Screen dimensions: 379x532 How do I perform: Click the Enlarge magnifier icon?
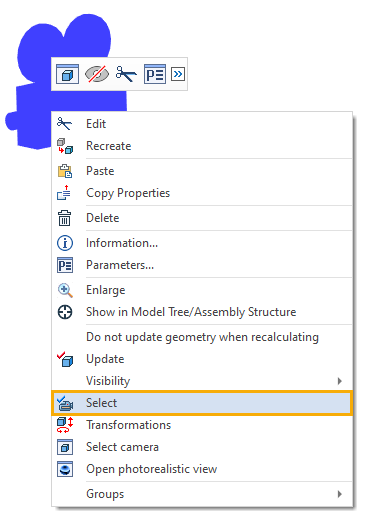[x=65, y=290]
